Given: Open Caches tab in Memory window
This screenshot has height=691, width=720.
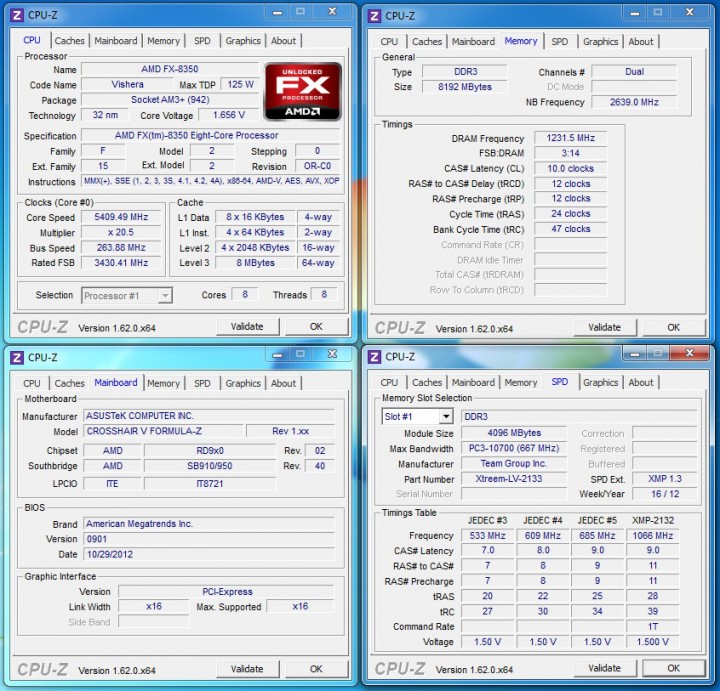Looking at the screenshot, I should [427, 42].
